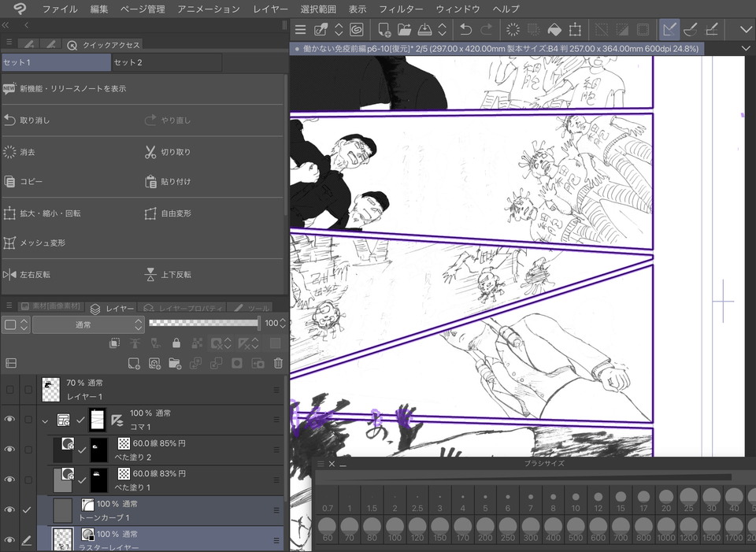Click the scale/rotate transform icon in command bar
756x552 pixels.
pos(575,30)
